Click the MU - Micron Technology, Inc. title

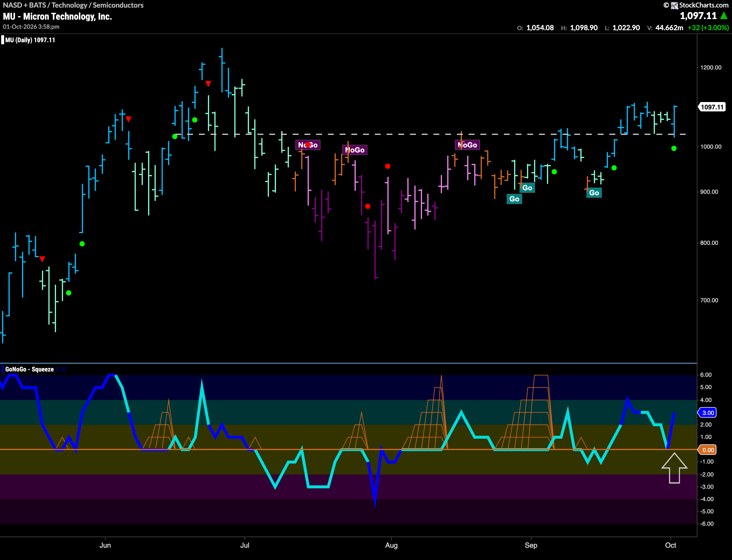tap(57, 16)
